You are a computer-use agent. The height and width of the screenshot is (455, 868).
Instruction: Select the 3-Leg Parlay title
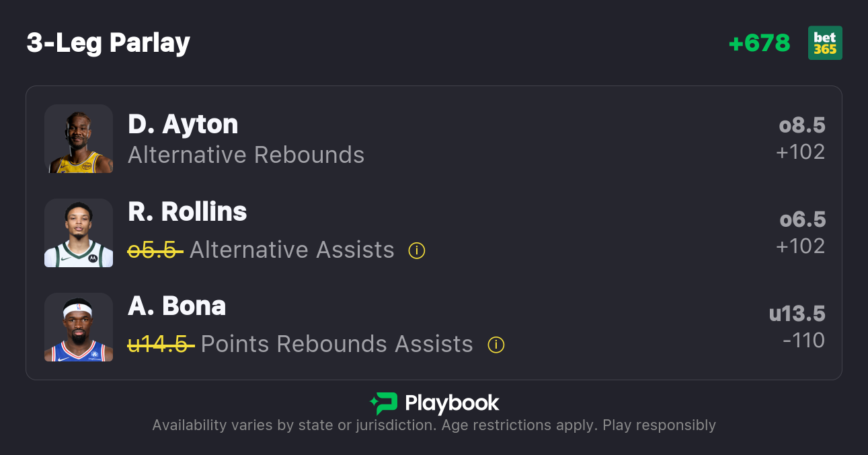point(108,43)
